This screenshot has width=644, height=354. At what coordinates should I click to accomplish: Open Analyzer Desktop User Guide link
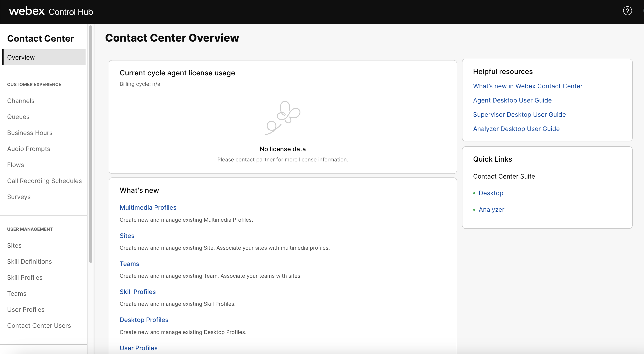click(516, 129)
